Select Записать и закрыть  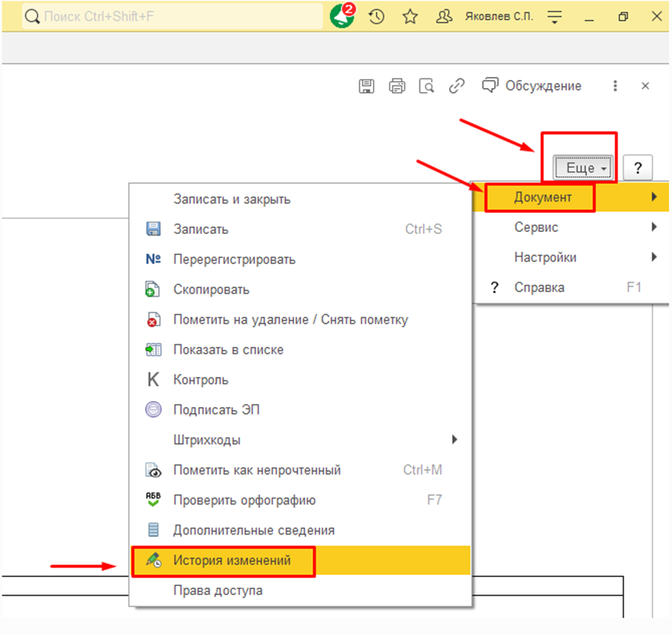coord(300,199)
